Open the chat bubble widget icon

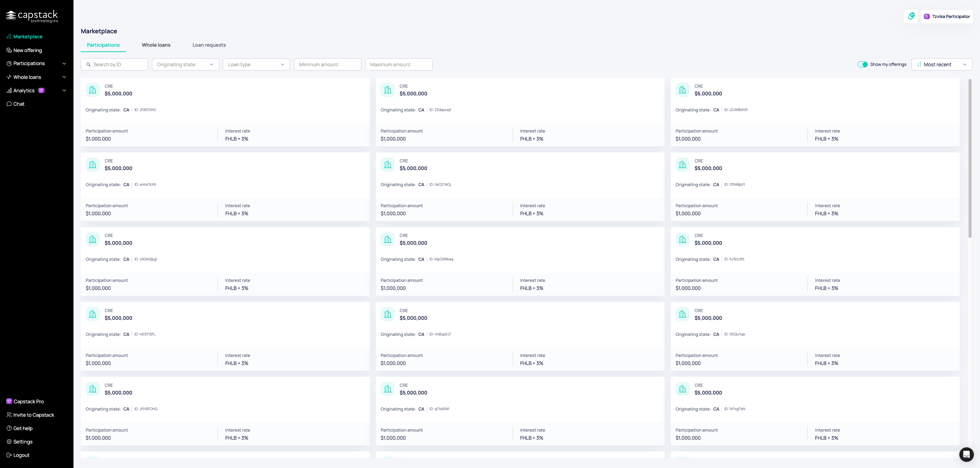click(x=966, y=454)
